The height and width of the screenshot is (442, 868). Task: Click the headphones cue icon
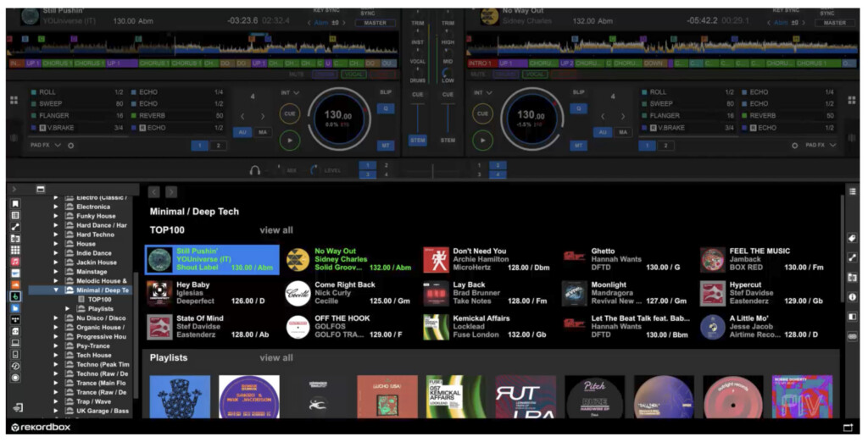coord(255,170)
